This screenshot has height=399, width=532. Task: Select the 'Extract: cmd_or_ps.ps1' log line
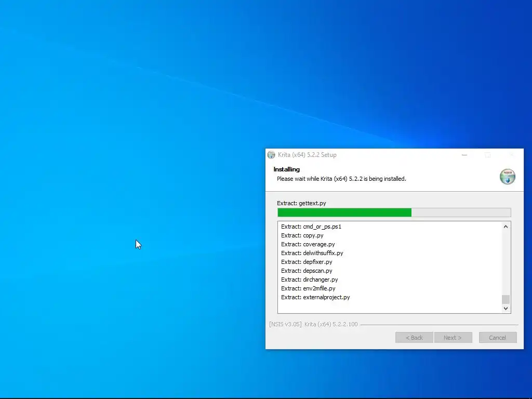point(311,227)
